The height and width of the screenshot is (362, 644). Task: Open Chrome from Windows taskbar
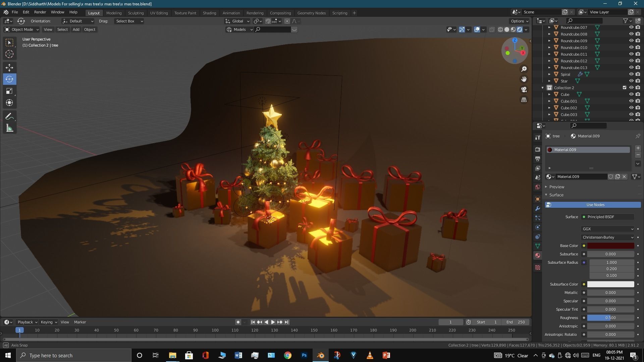pyautogui.click(x=287, y=355)
